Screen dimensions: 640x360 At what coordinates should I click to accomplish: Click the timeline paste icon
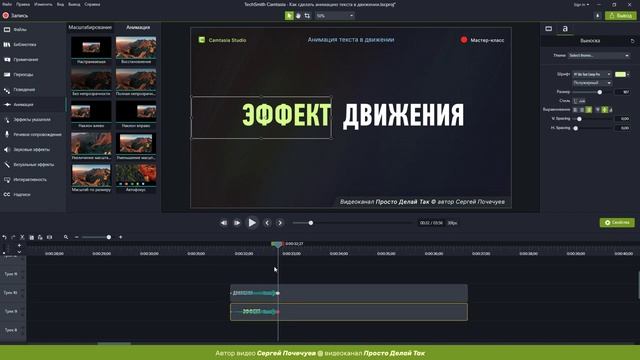pyautogui.click(x=40, y=237)
